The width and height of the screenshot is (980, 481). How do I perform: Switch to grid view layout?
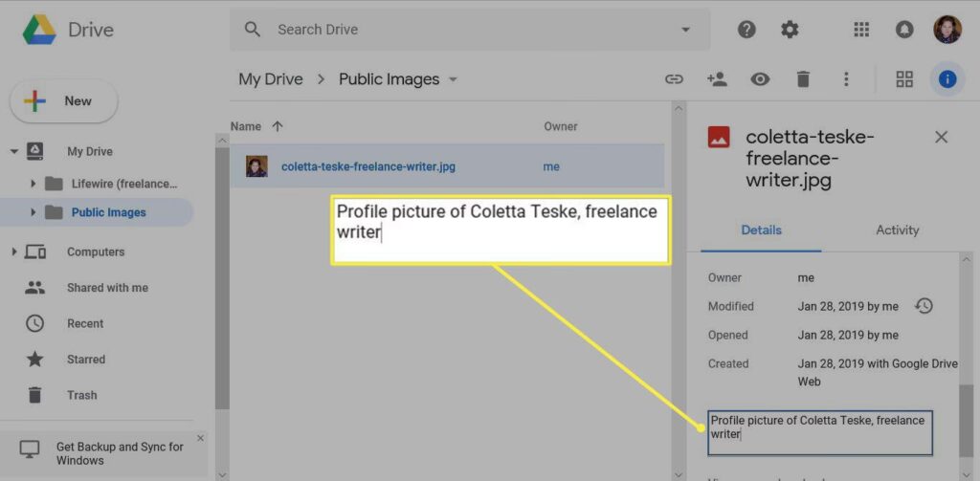pyautogui.click(x=904, y=79)
